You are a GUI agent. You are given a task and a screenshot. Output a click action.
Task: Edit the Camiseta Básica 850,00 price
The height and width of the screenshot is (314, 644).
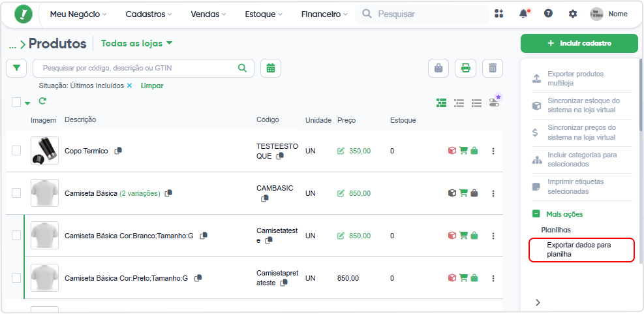(x=341, y=193)
